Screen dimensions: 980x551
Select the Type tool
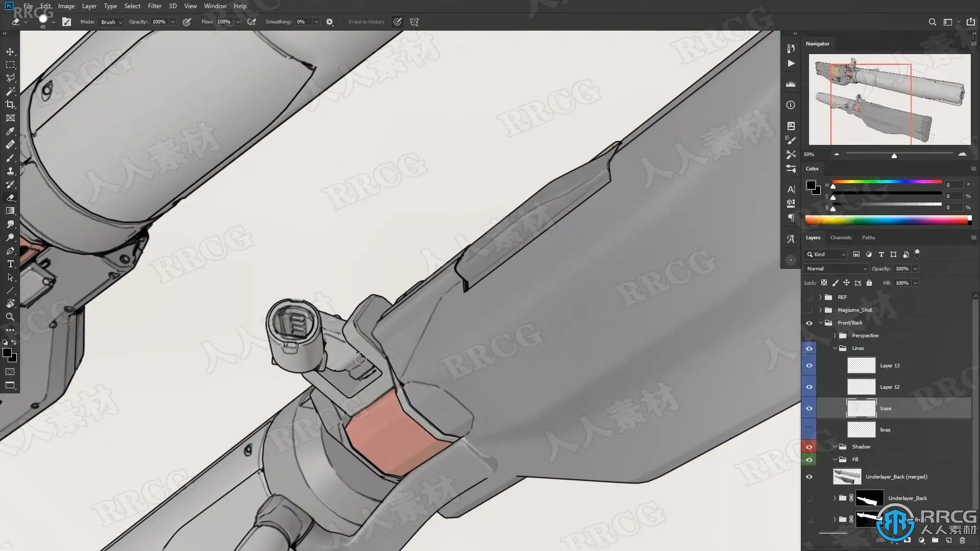pyautogui.click(x=10, y=264)
